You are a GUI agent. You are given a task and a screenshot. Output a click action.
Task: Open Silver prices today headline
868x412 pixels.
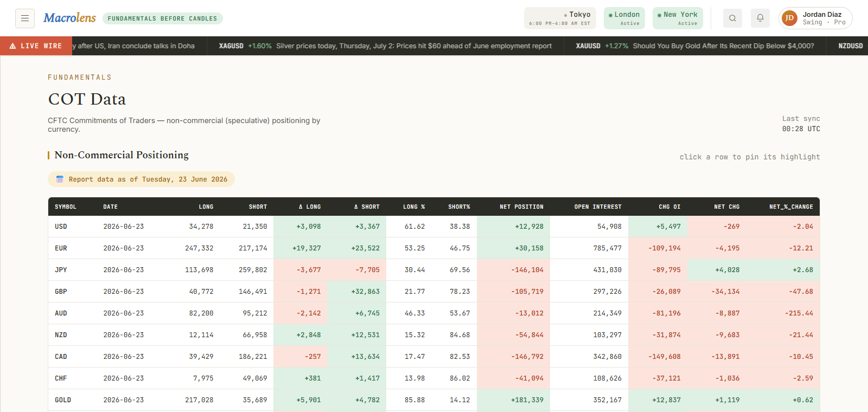414,46
